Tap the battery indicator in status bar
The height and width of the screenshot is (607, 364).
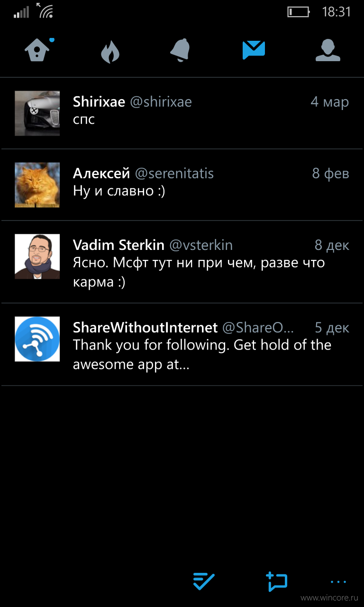click(x=299, y=12)
